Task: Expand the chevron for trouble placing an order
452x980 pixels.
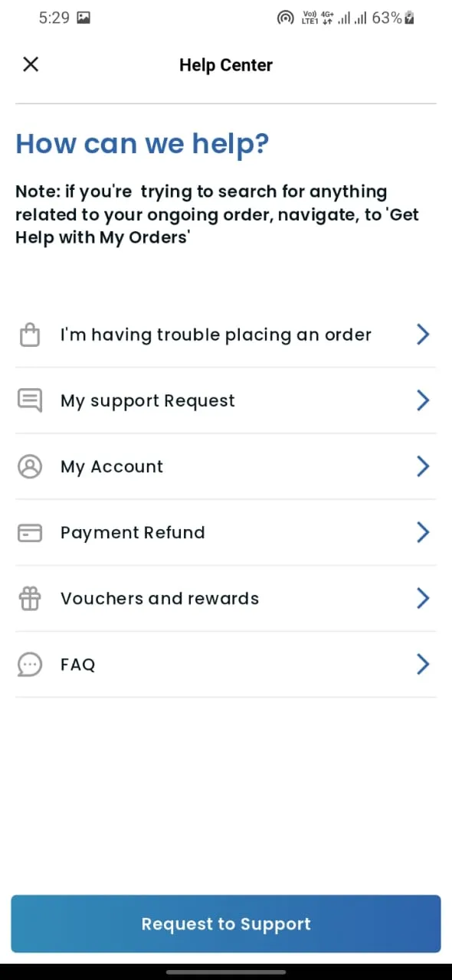Action: pyautogui.click(x=422, y=334)
